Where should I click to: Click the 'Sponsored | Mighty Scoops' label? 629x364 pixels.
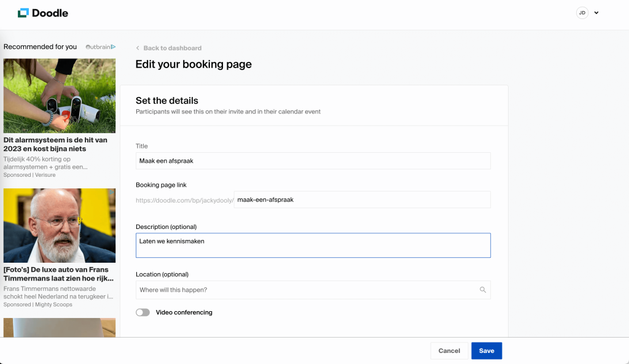(37, 304)
